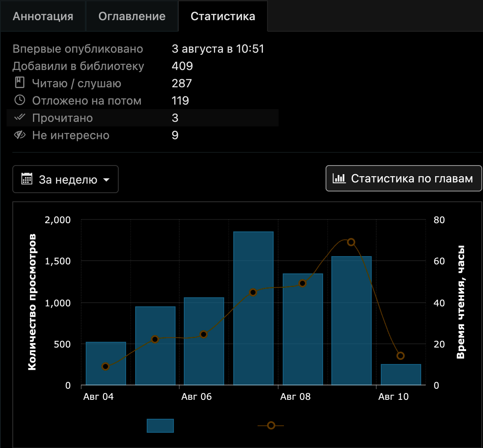This screenshot has height=448, width=483.
Task: Click the tallest views bar in the chart
Action: (x=253, y=308)
